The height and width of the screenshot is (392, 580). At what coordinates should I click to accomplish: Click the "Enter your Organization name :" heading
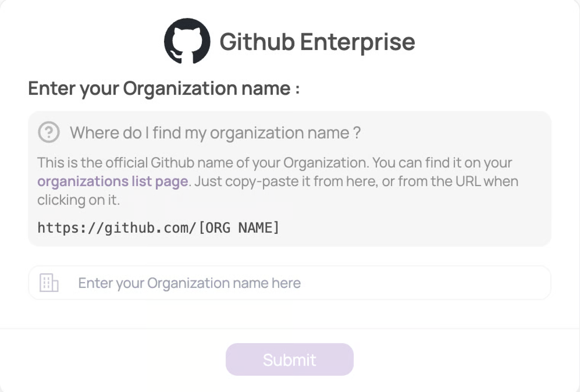164,89
